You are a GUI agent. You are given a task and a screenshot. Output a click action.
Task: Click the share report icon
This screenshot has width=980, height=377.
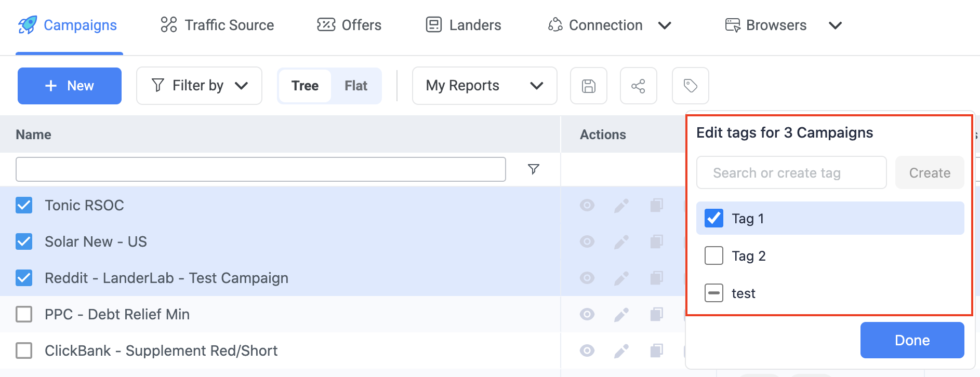tap(638, 86)
